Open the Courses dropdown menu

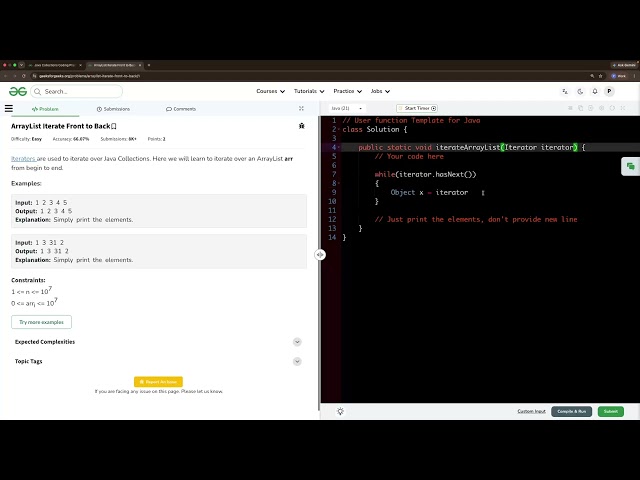270,91
